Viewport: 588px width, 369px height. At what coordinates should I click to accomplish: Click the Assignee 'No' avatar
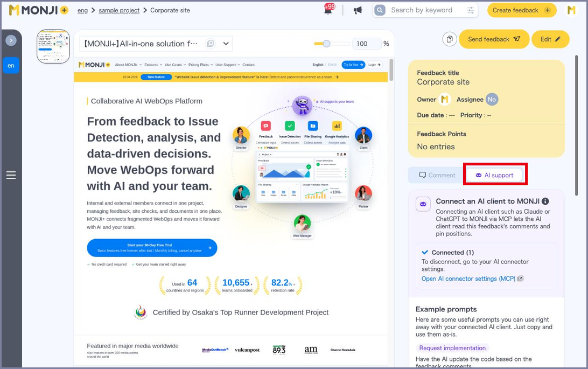492,99
